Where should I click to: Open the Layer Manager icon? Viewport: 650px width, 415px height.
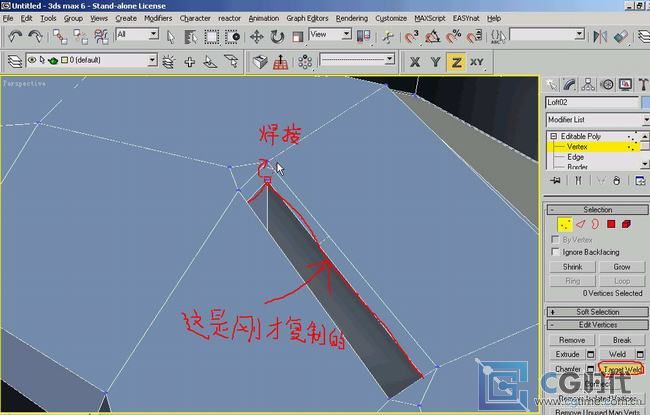(15, 62)
